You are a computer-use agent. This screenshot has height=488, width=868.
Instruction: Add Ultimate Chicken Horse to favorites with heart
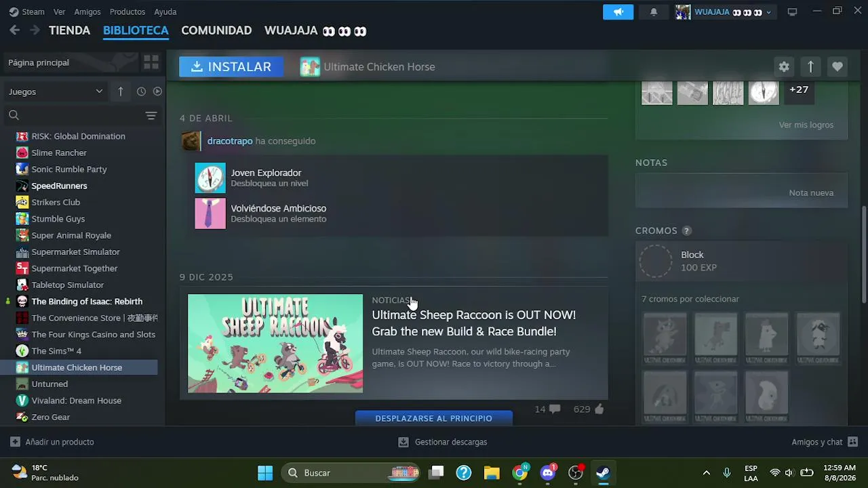(837, 66)
